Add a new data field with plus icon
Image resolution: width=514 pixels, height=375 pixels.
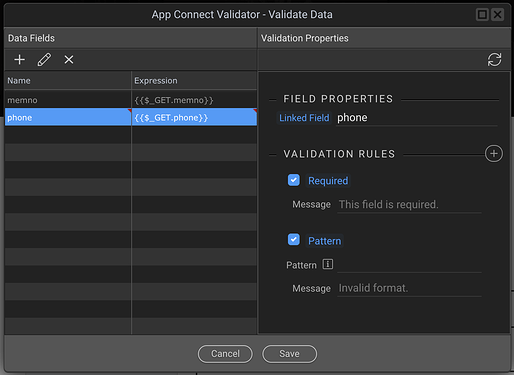(x=20, y=60)
